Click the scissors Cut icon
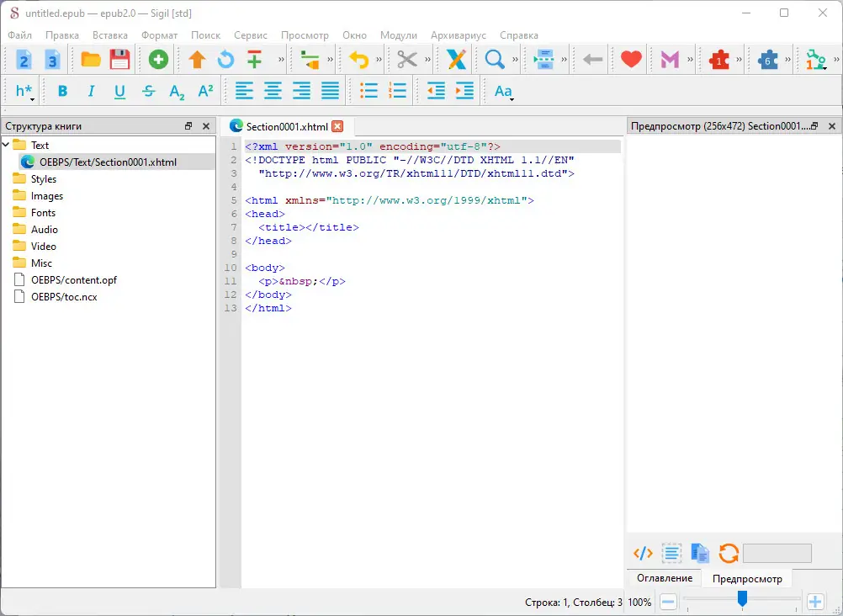This screenshot has height=616, width=843. point(407,60)
